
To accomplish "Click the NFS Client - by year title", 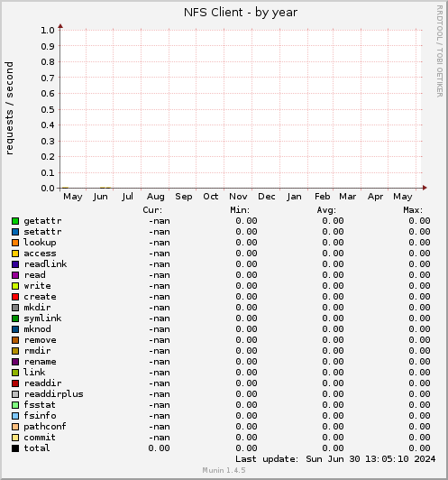I will pyautogui.click(x=241, y=13).
